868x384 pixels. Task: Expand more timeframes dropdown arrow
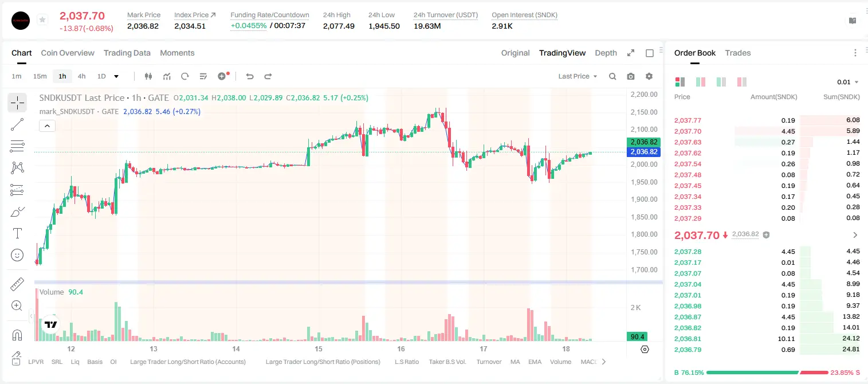[x=116, y=76]
